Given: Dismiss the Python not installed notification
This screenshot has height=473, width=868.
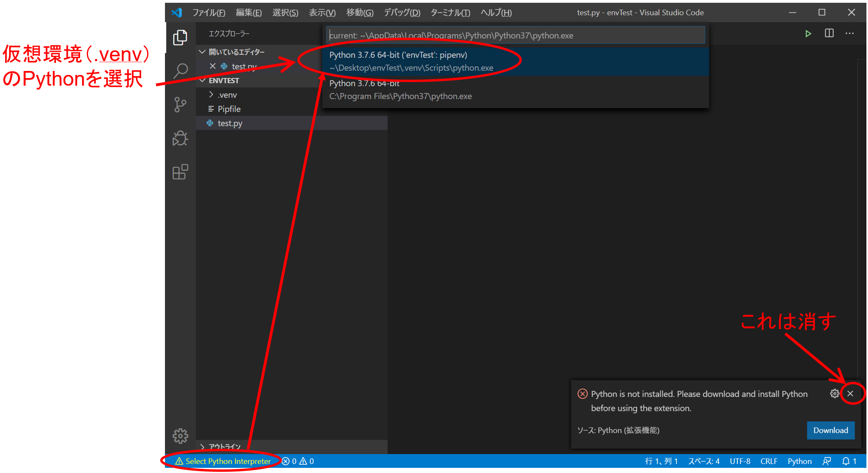Looking at the screenshot, I should click(850, 393).
